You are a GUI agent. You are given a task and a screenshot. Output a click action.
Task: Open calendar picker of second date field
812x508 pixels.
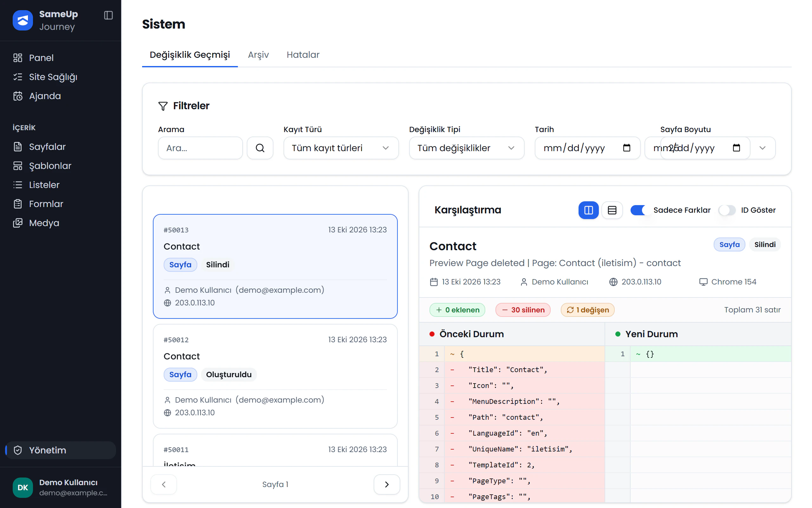[736, 148]
